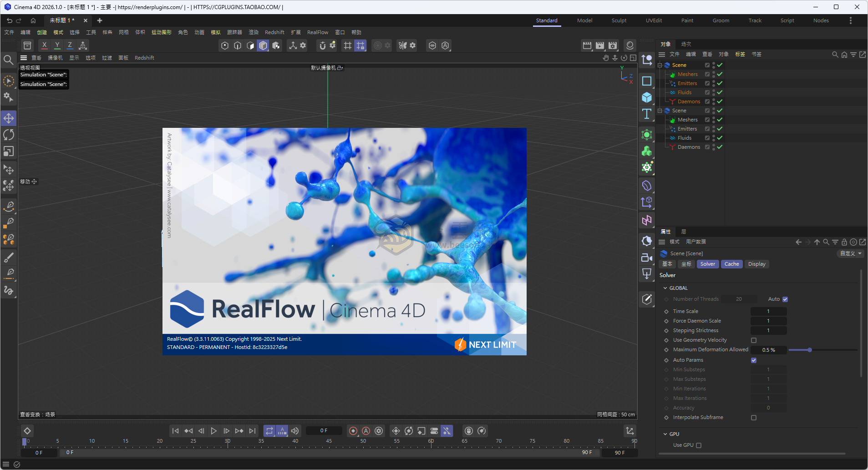Open the RealFlow menu

click(x=317, y=32)
